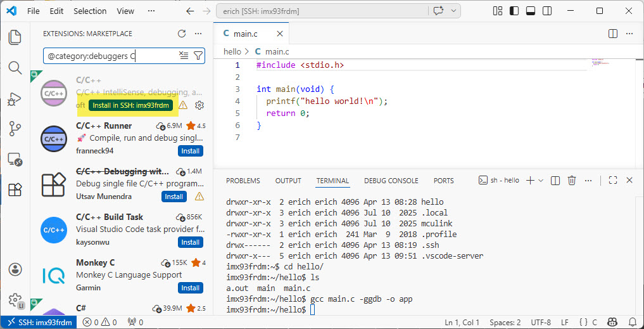The height and width of the screenshot is (329, 644).
Task: Open the Run and Debug view
Action: [15, 98]
